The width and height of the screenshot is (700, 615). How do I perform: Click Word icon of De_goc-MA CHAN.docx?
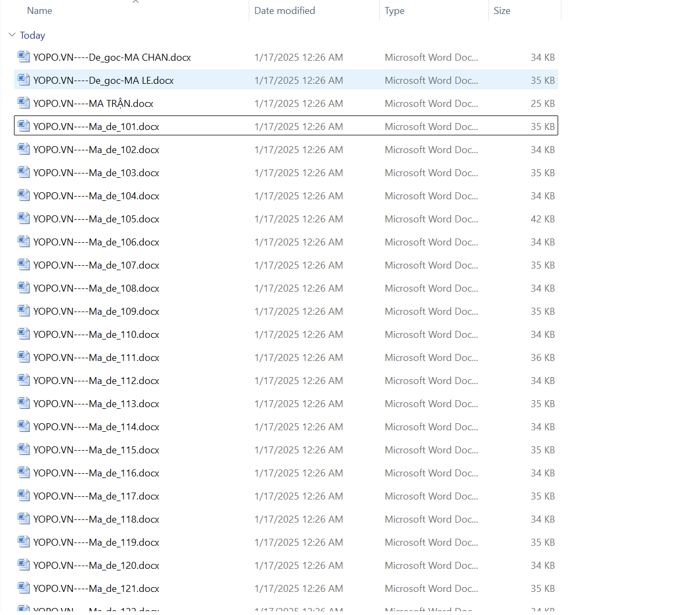[23, 56]
